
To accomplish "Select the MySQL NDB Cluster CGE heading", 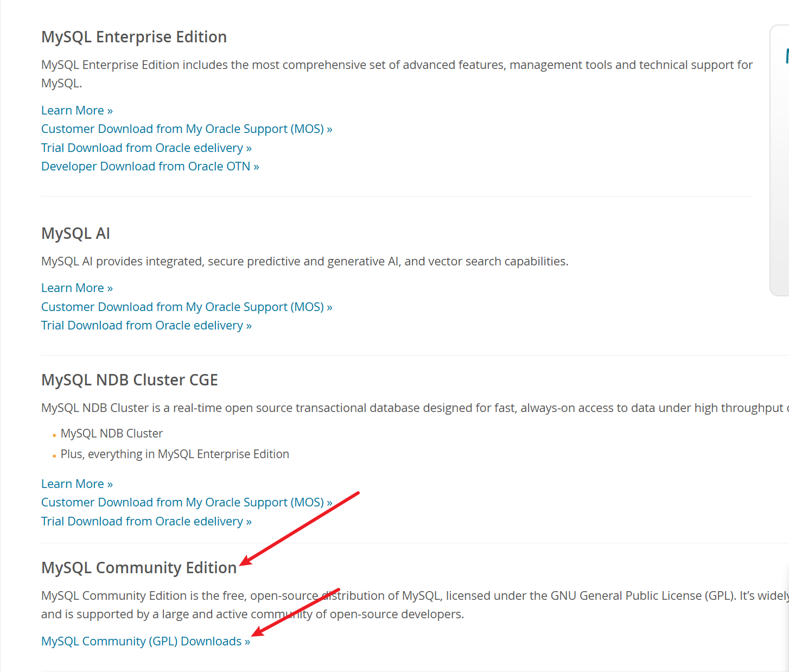I will [130, 380].
